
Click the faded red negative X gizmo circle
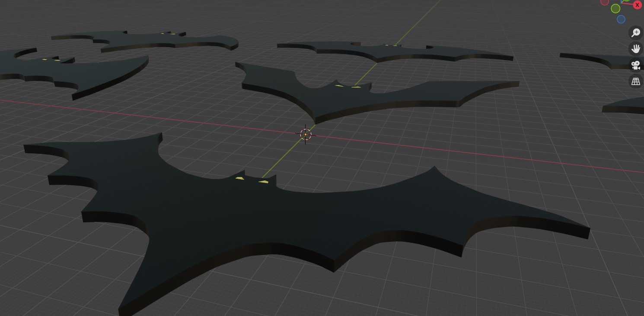tap(605, 2)
